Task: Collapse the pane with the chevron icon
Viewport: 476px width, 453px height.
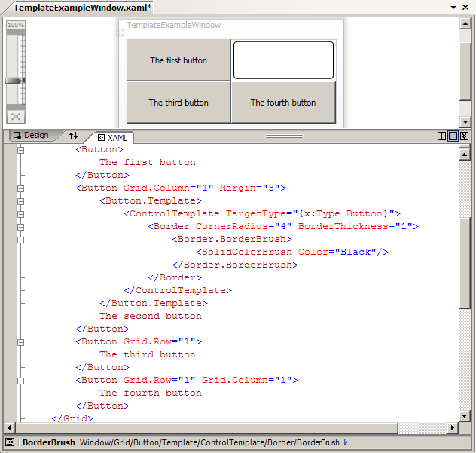Action: point(464,136)
